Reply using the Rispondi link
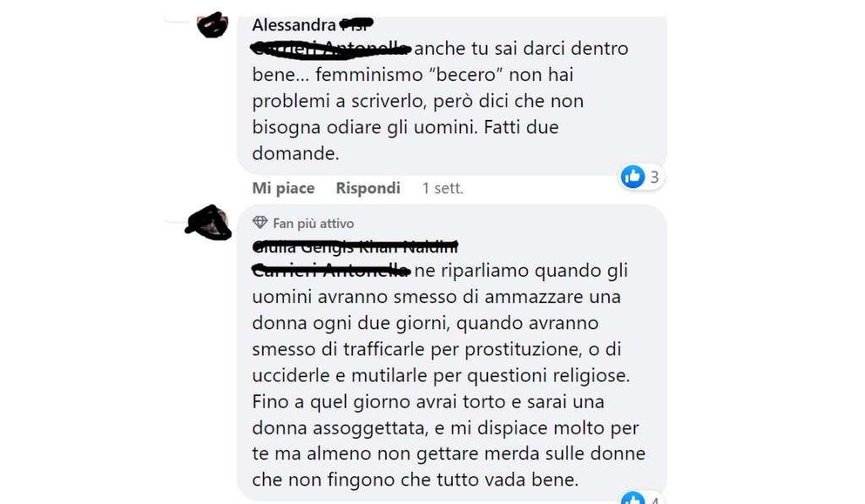This screenshot has width=865, height=504. point(368,188)
